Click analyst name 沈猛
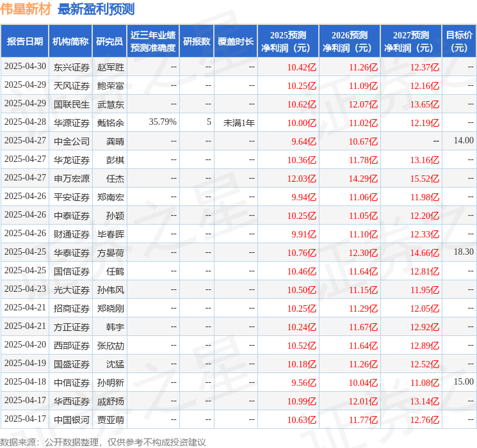 coord(115,364)
